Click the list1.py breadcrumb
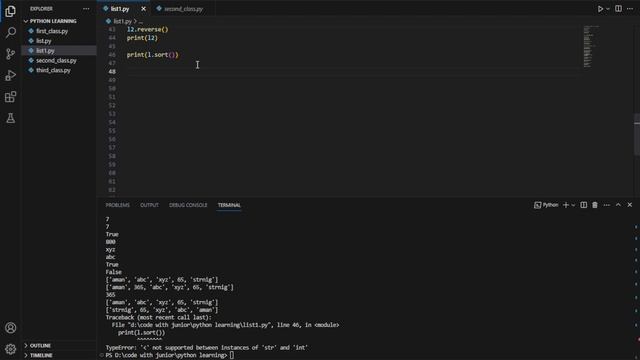Viewport: 640px width, 360px height. (x=122, y=21)
